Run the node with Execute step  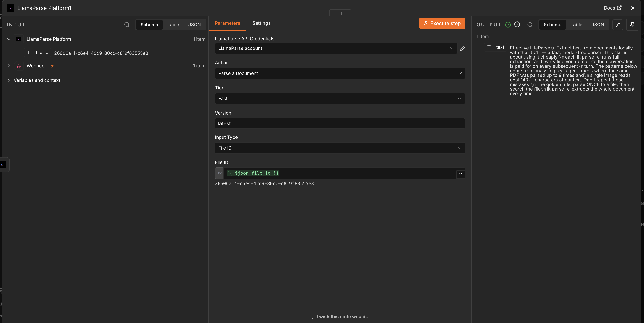point(442,24)
